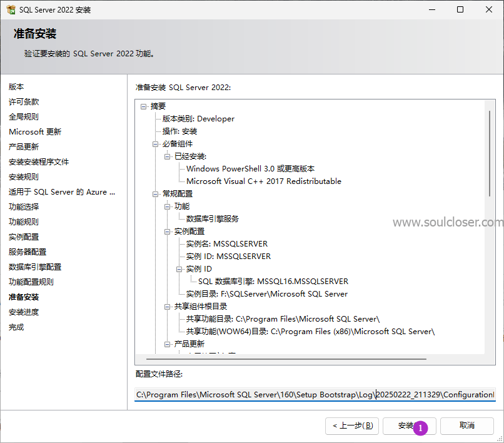Select 实例名: MSSQLSERVER tree row
This screenshot has width=504, height=443.
(227, 244)
